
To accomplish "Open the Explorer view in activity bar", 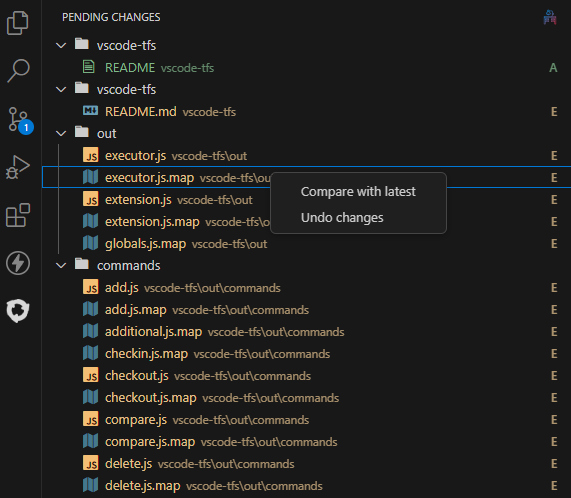I will [x=17, y=23].
